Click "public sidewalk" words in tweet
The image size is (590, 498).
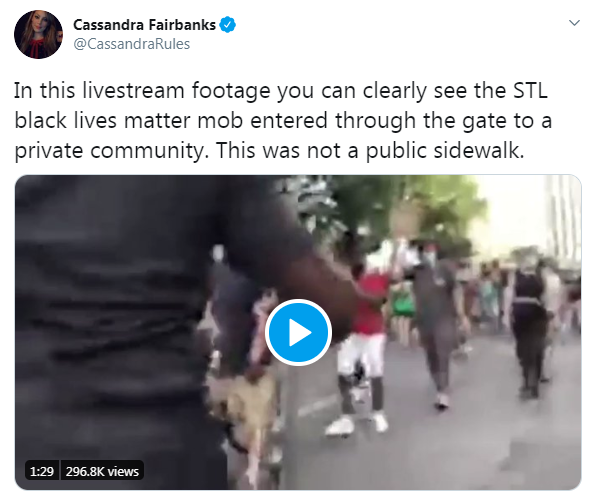[x=444, y=151]
